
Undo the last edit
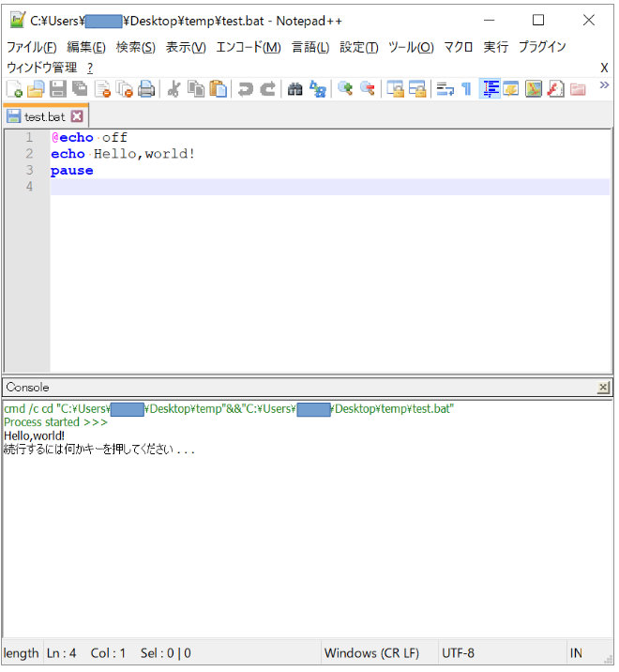(246, 89)
